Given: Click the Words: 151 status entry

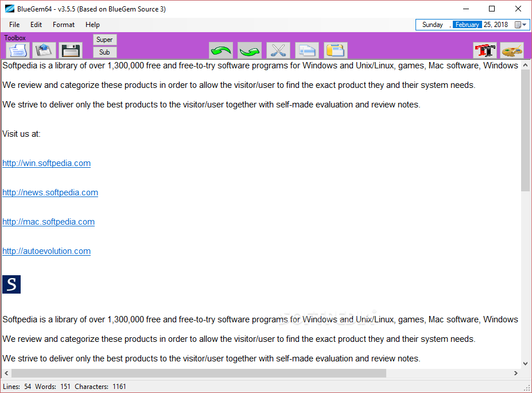Looking at the screenshot, I should 53,386.
